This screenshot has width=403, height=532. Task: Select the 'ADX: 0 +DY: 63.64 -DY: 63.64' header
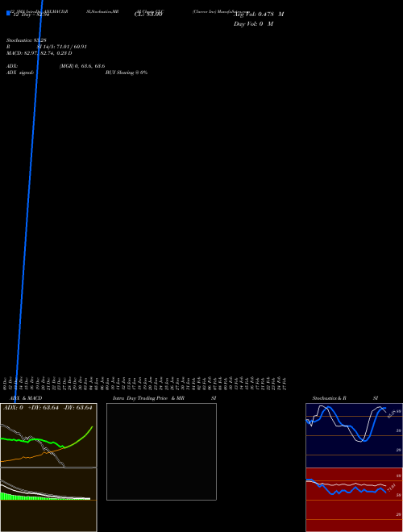tap(48, 408)
